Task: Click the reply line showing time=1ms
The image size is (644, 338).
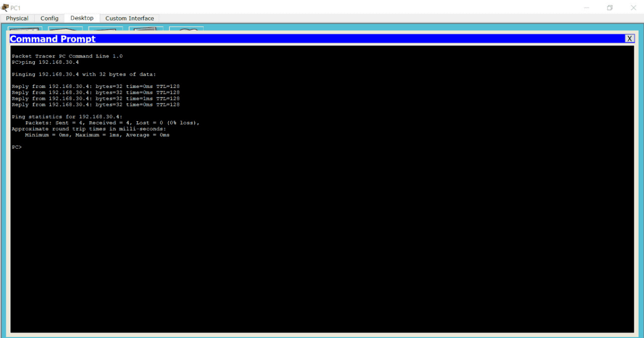Action: (95, 99)
